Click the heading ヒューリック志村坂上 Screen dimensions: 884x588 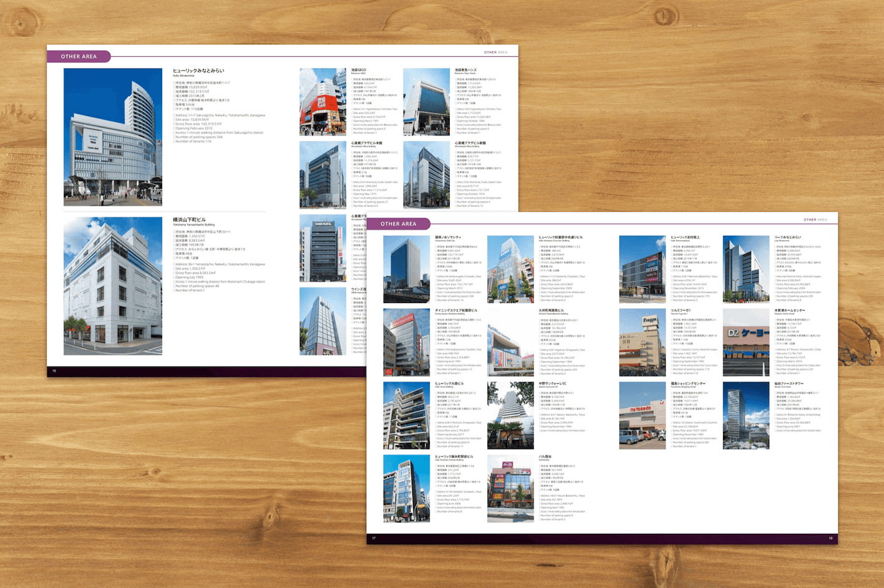[685, 237]
